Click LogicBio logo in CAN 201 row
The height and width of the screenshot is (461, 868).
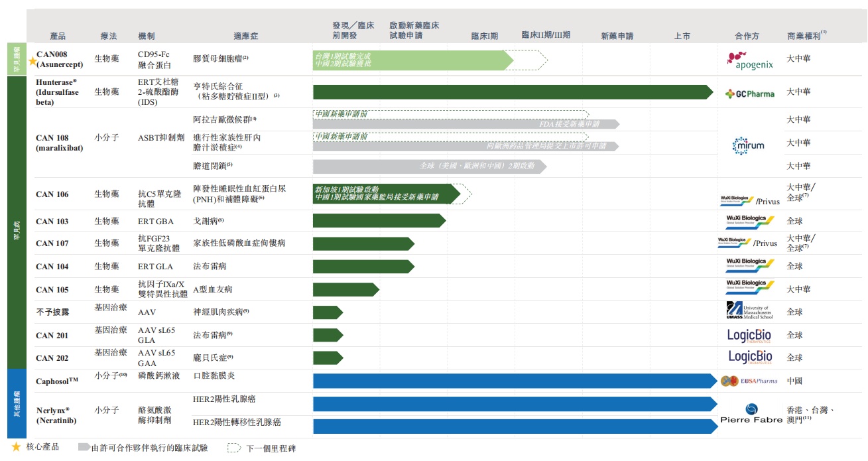750,336
